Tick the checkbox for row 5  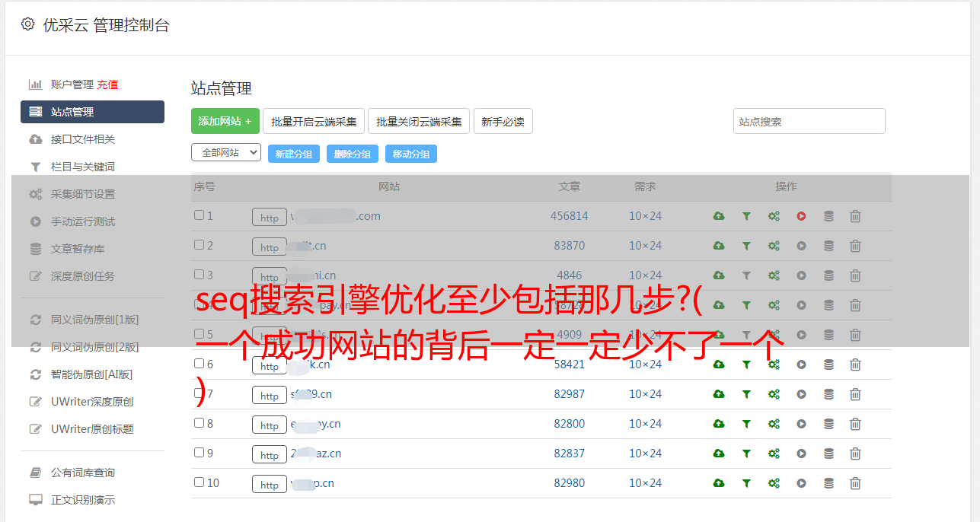(x=199, y=334)
